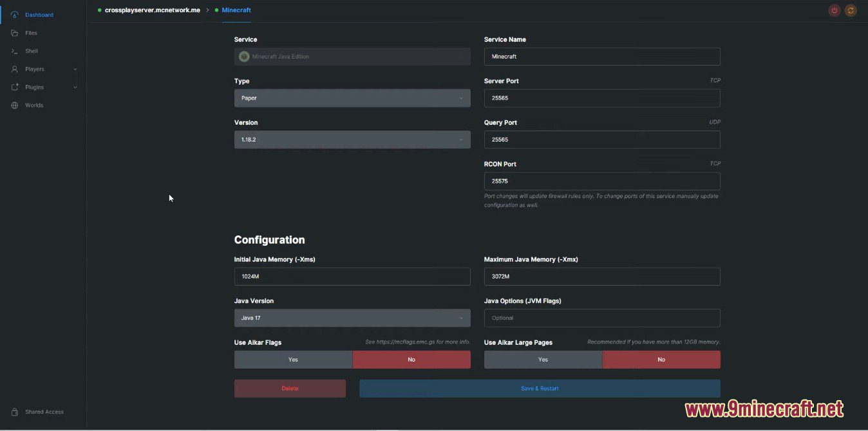Click crossplayserver.mcnetwork.me breadcrumb link
Image resolution: width=868 pixels, height=431 pixels.
153,10
